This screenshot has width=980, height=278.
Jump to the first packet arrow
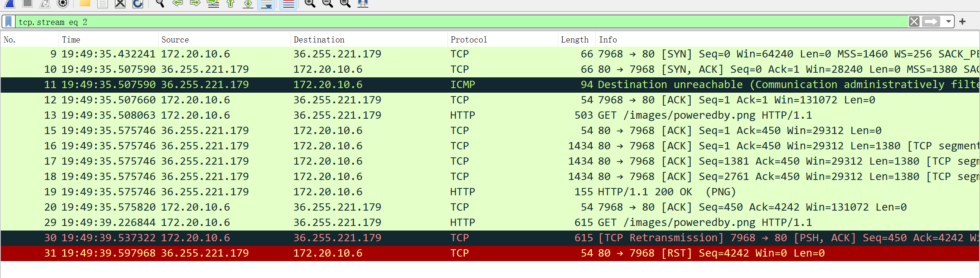[230, 3]
